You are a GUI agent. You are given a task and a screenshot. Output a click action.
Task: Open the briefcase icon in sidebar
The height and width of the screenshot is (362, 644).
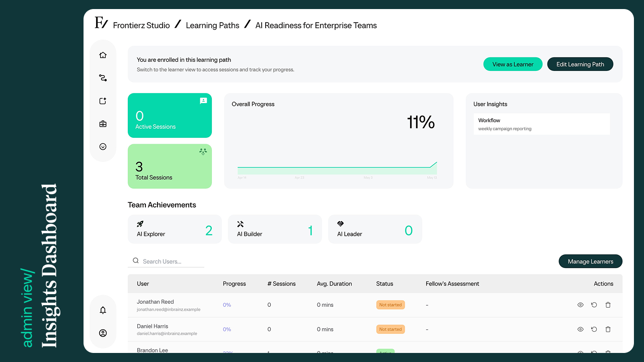click(x=103, y=124)
